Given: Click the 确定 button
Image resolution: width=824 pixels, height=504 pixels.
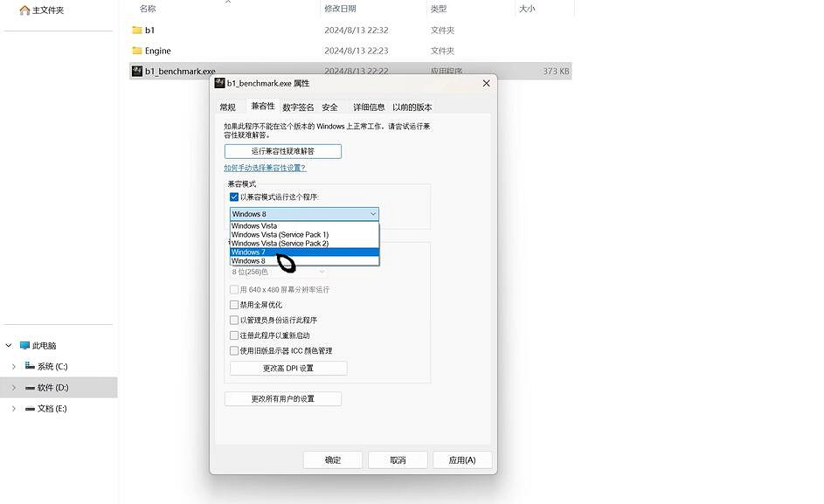Looking at the screenshot, I should tap(333, 459).
